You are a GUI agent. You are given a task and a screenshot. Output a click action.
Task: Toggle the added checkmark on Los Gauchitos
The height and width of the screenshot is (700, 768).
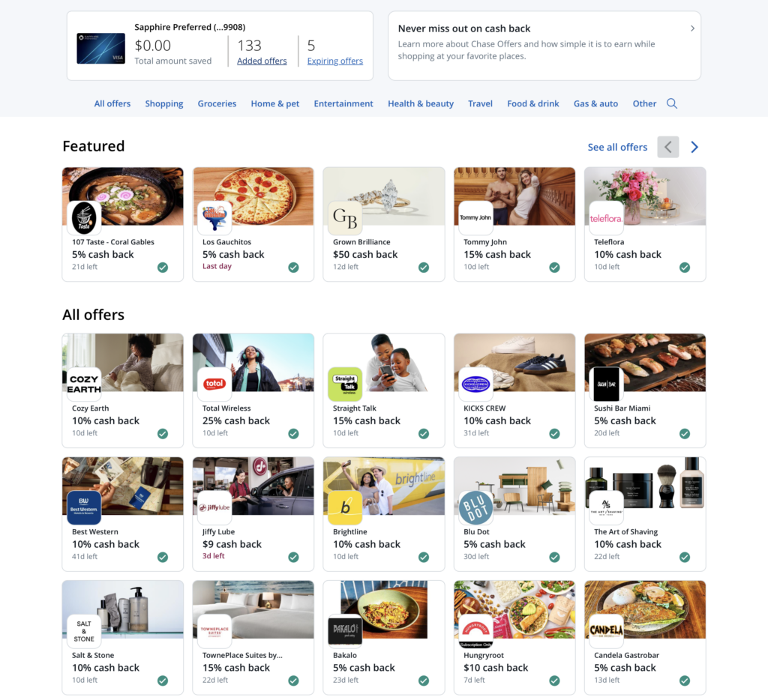click(x=293, y=268)
